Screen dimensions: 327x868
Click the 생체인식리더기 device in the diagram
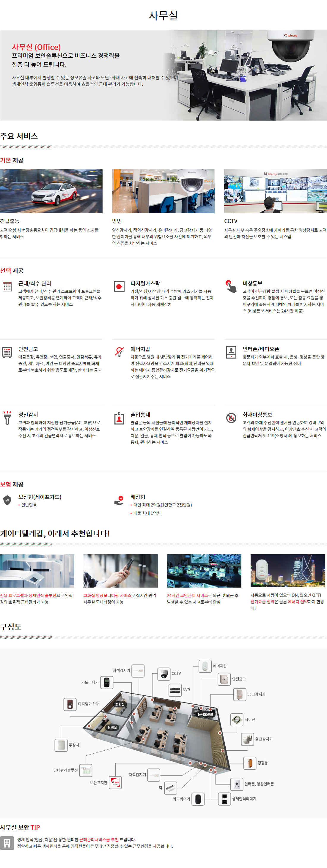pos(224,799)
